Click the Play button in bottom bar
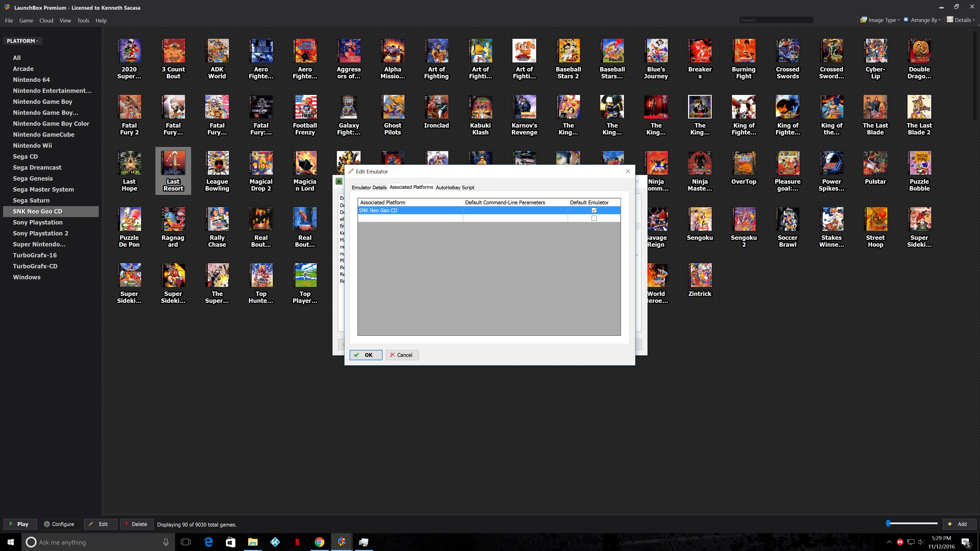980x551 pixels. pos(20,524)
